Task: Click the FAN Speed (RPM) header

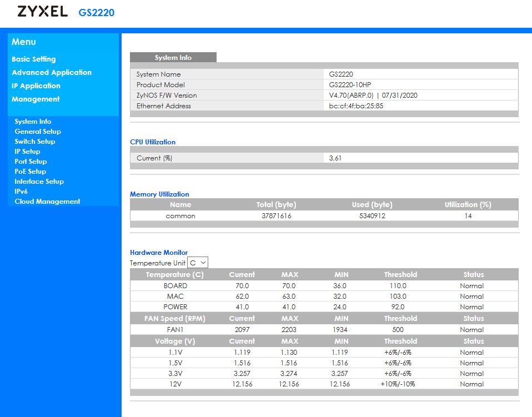Action: [175, 318]
